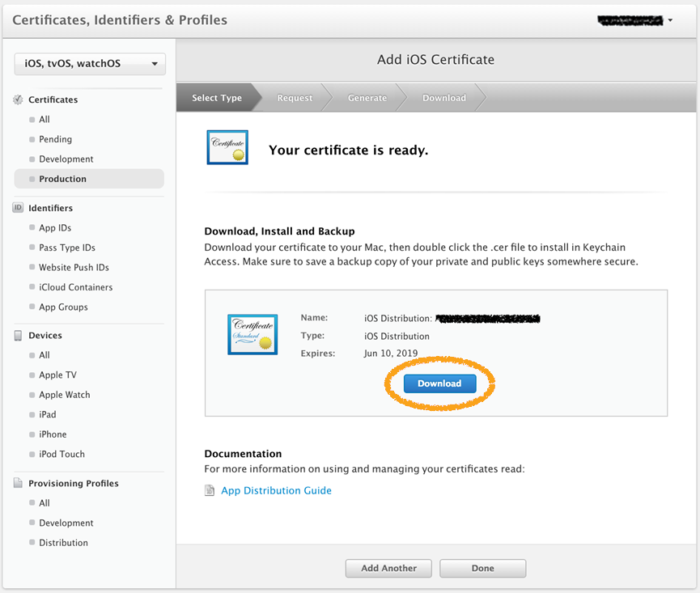Open the account menu dropdown arrow

pyautogui.click(x=670, y=20)
